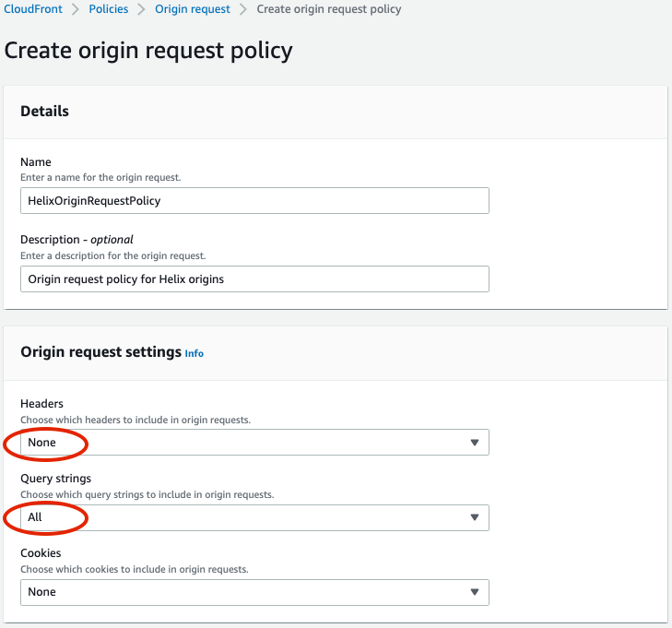Click chevron separator after CloudFront breadcrumb
Image resolution: width=672 pixels, height=628 pixels.
coord(76,9)
